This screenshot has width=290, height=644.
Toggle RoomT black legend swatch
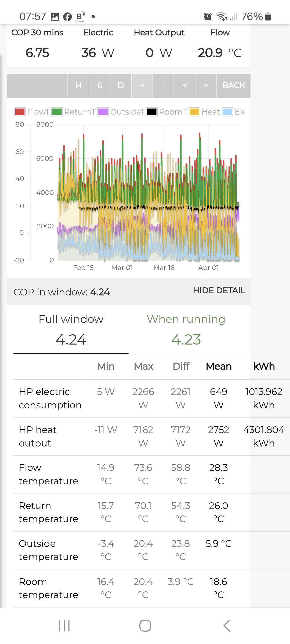(152, 112)
